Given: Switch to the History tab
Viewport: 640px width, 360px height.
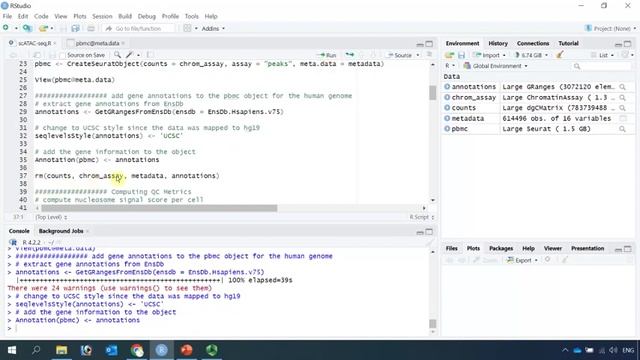Looking at the screenshot, I should pos(498,43).
